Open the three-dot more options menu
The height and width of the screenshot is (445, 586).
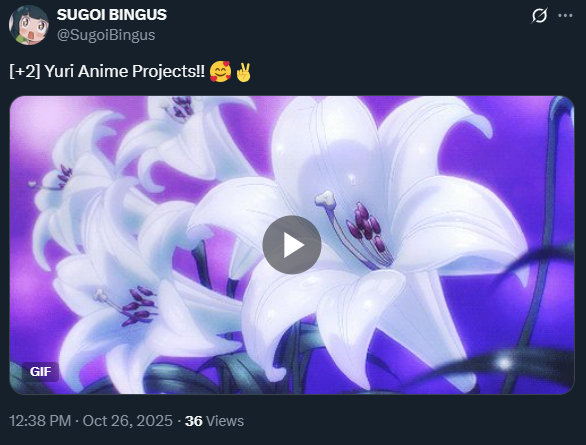coord(565,16)
